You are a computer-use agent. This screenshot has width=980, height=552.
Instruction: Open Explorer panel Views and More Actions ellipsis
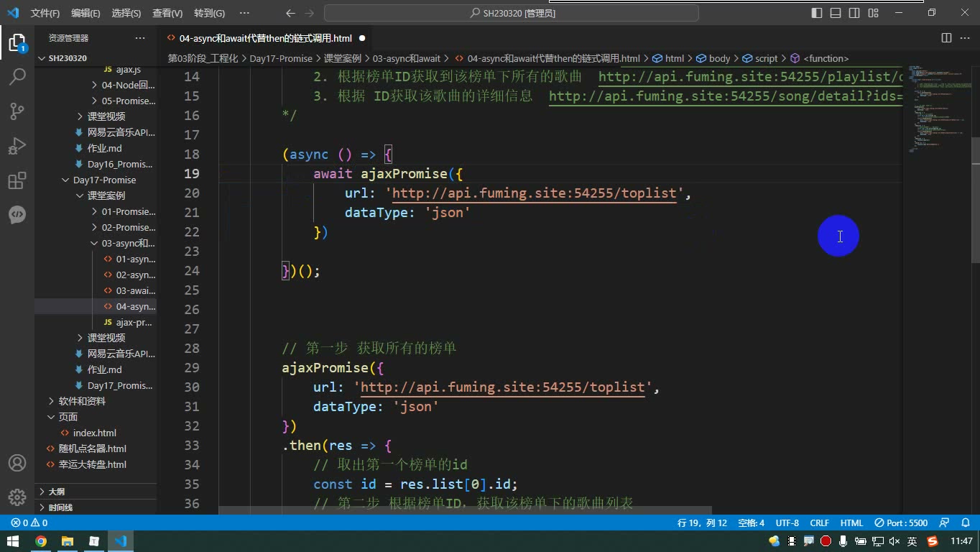pos(140,38)
